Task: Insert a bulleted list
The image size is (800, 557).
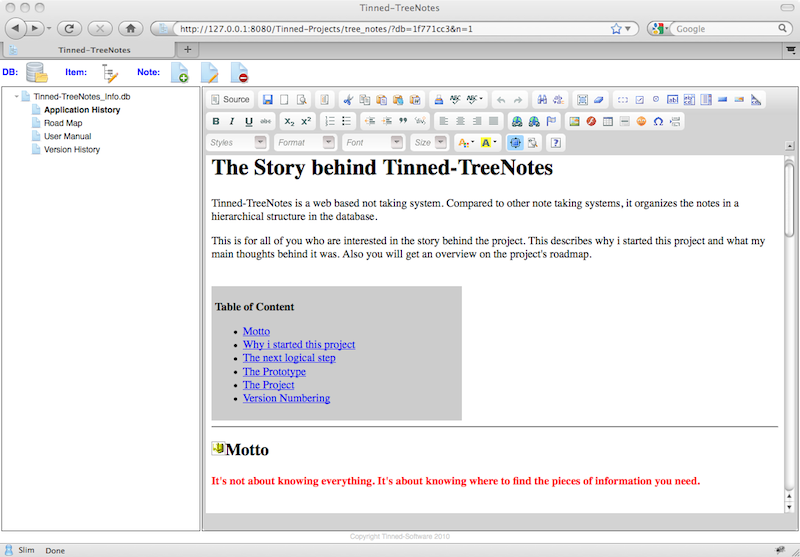Action: [347, 121]
